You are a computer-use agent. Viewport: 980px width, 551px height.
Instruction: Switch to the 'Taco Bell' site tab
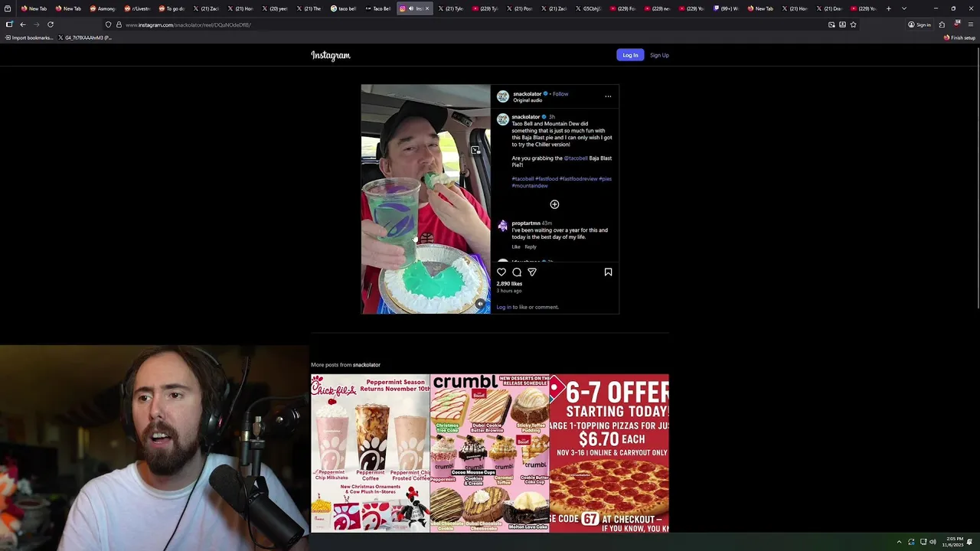378,8
